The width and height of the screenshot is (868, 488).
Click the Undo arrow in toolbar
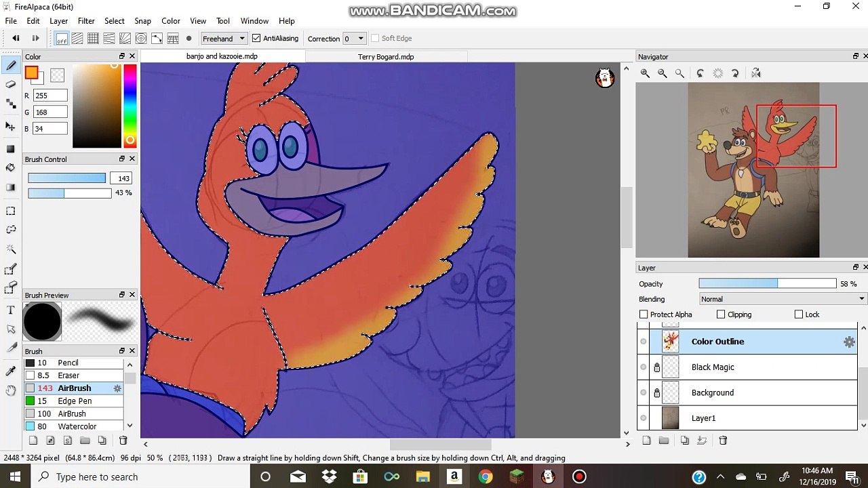[x=16, y=39]
